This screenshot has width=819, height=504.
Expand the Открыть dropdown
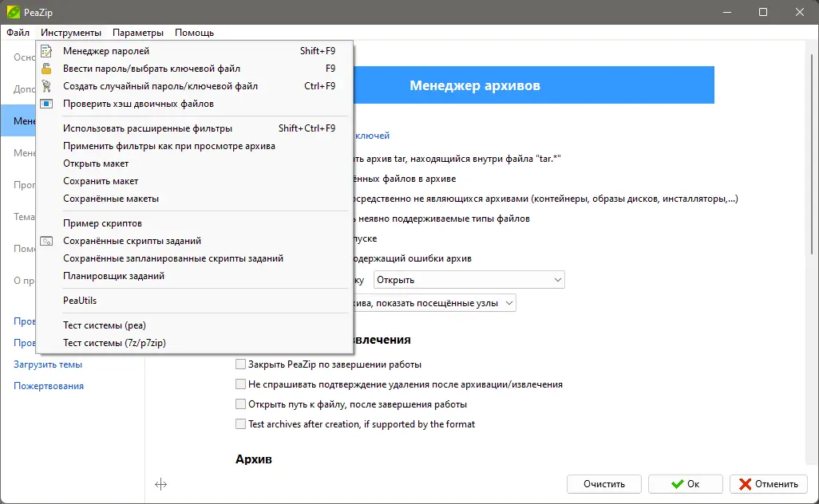pyautogui.click(x=469, y=280)
